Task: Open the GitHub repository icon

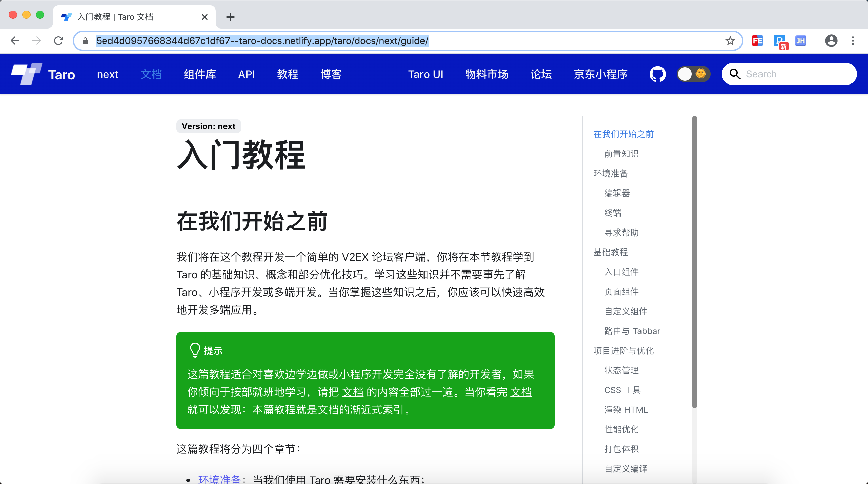Action: [657, 74]
